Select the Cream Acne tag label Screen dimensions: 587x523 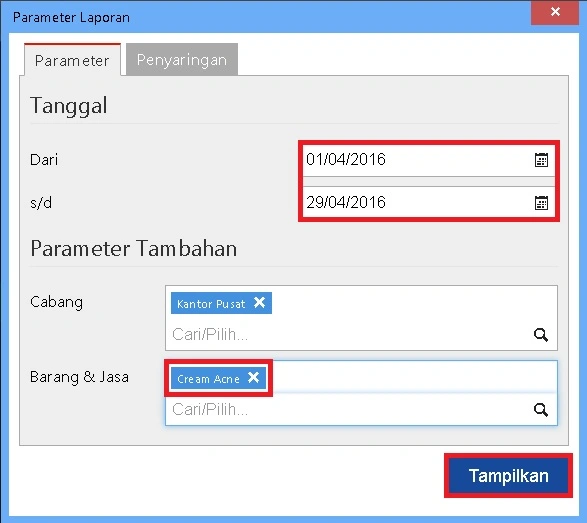pos(208,379)
